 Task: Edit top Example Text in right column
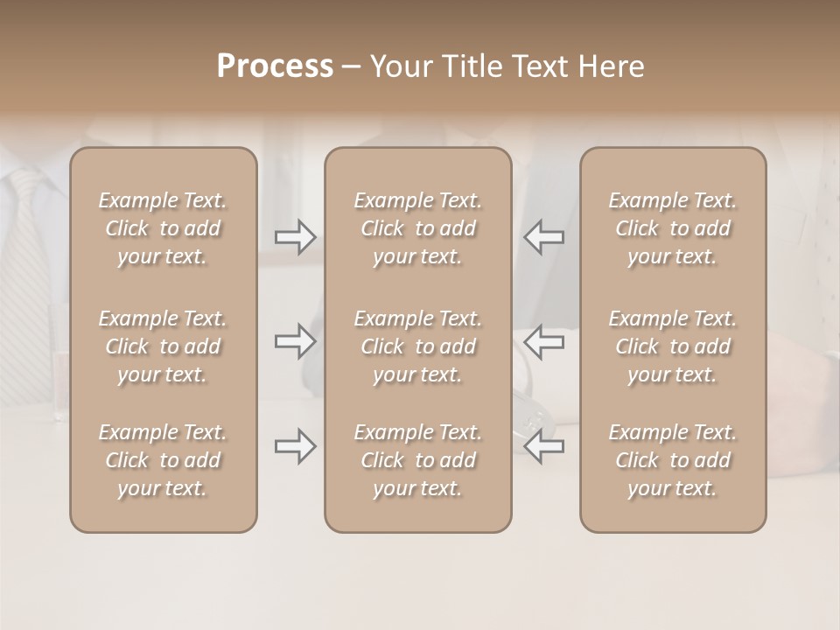673,228
